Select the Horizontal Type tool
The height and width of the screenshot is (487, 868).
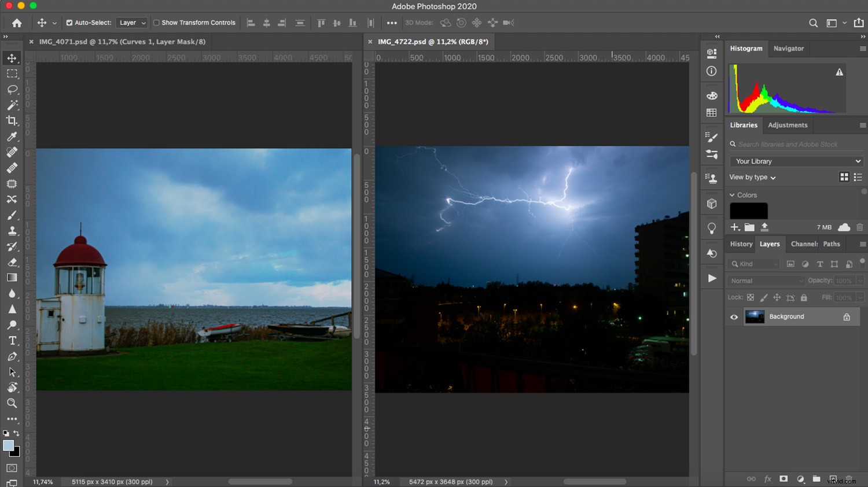[x=12, y=341]
